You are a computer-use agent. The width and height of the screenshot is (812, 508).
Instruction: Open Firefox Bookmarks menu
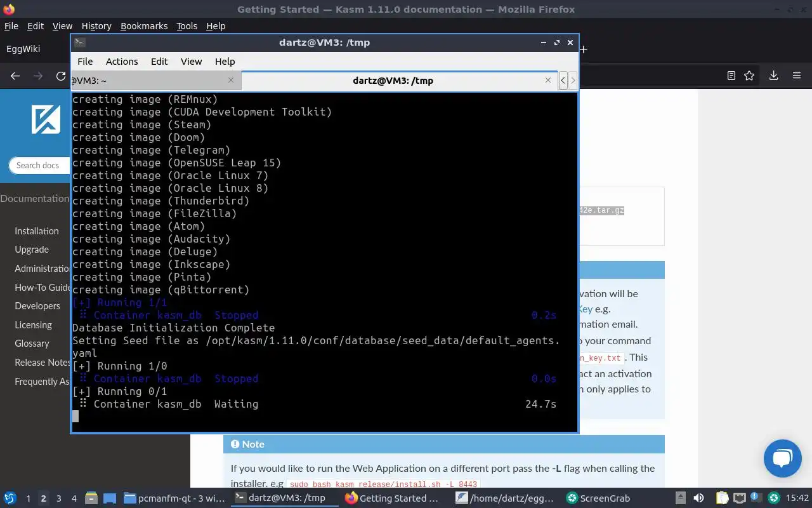(144, 26)
